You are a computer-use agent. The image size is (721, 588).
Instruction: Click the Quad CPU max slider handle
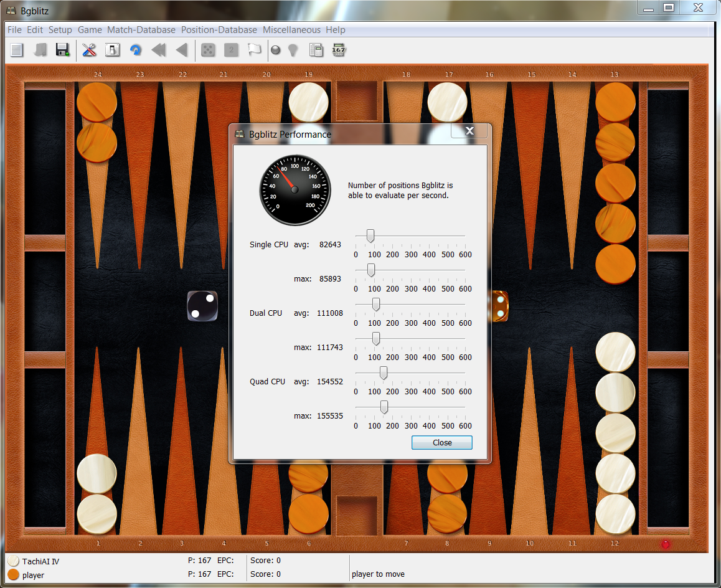384,407
